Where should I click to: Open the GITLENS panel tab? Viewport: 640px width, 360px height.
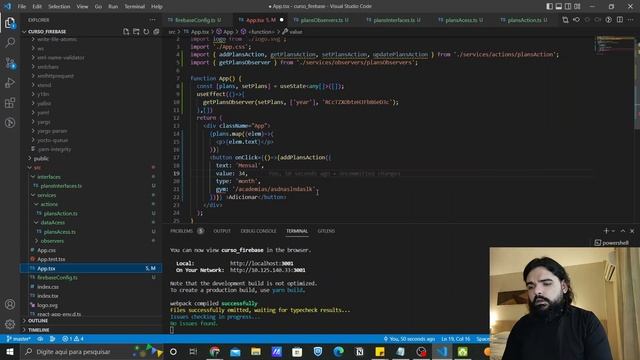tap(326, 231)
